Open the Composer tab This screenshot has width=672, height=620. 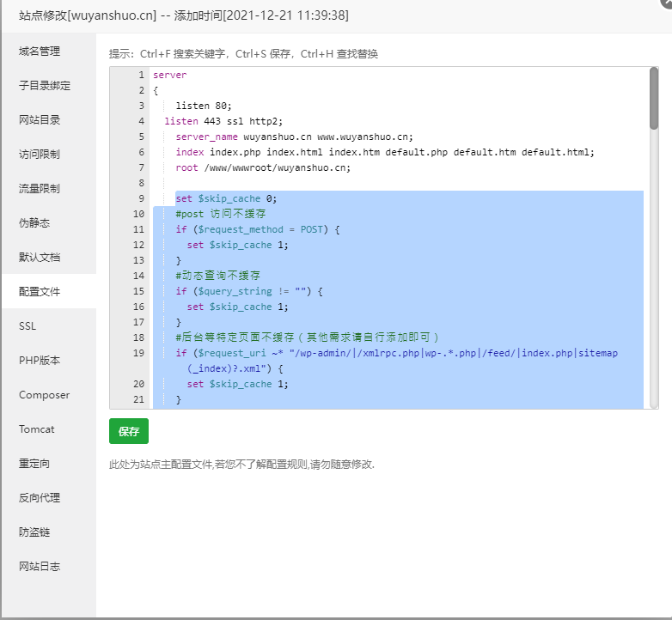pyautogui.click(x=49, y=395)
